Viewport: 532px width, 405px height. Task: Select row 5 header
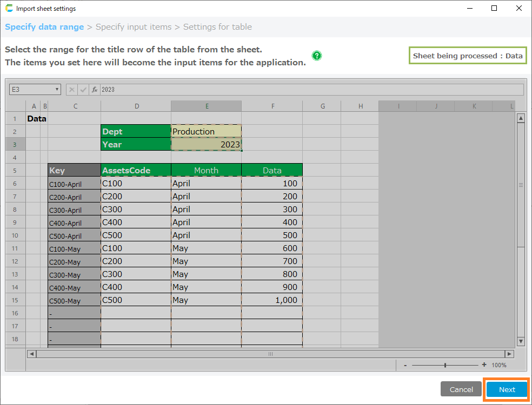click(15, 171)
